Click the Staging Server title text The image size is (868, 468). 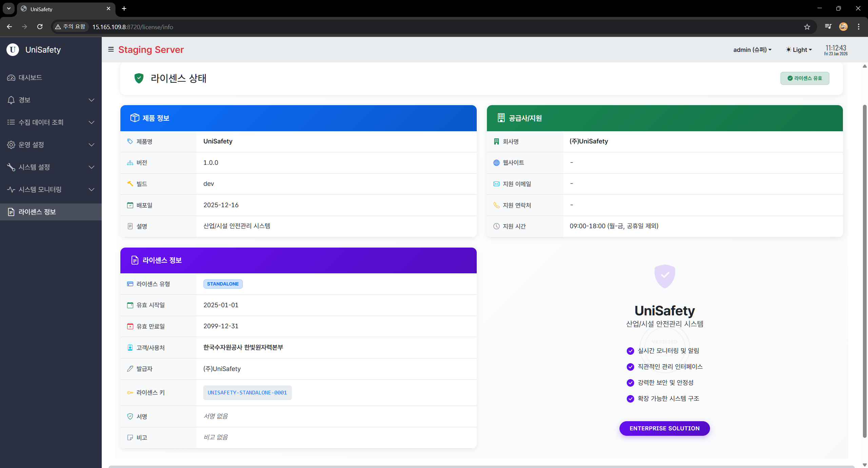[151, 50]
